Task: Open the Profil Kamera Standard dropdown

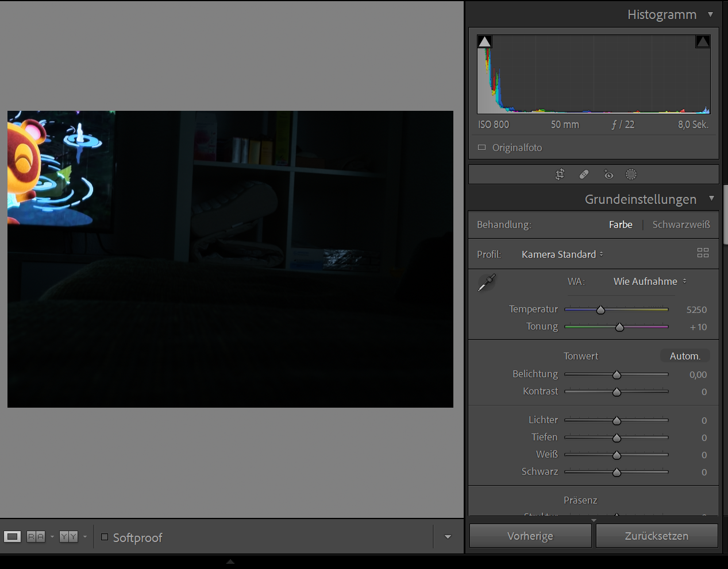Action: 563,254
